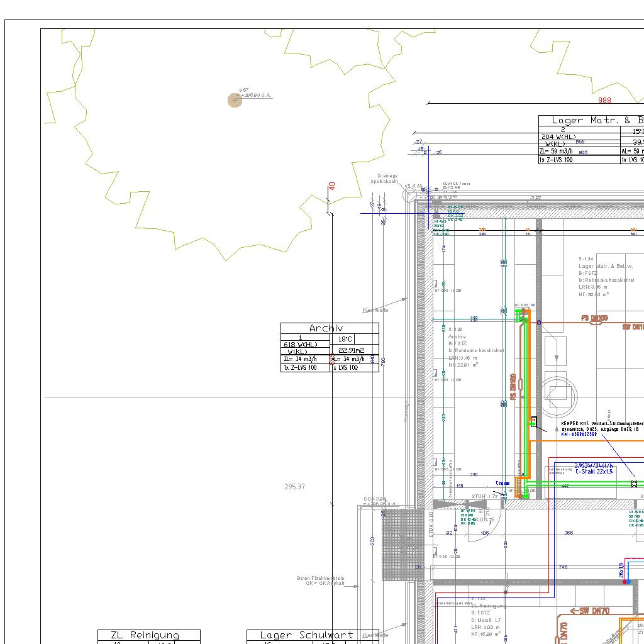Select the SW DN70 pipe label

[590, 611]
